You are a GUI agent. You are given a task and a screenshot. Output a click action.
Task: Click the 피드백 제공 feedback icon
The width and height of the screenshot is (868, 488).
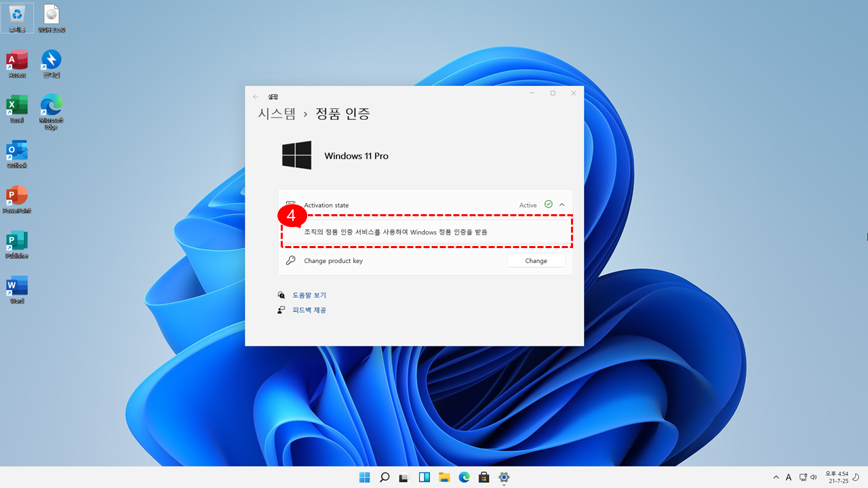pyautogui.click(x=281, y=310)
